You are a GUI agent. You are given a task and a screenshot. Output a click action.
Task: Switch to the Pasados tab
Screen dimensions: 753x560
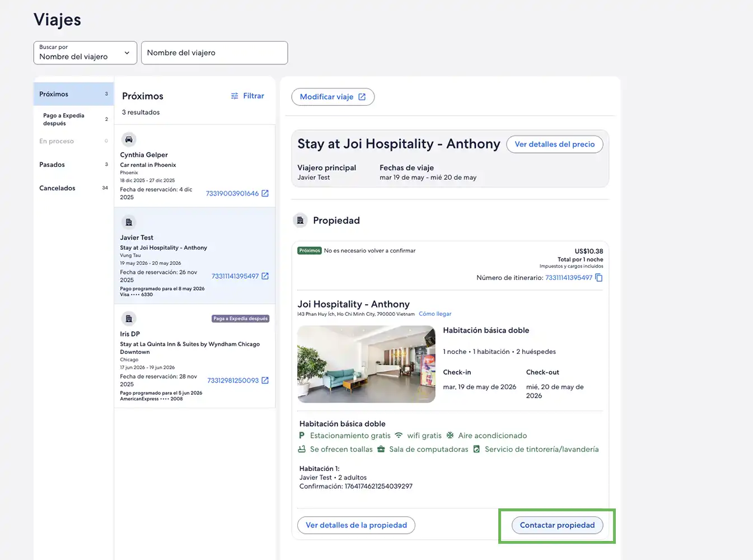pos(73,165)
